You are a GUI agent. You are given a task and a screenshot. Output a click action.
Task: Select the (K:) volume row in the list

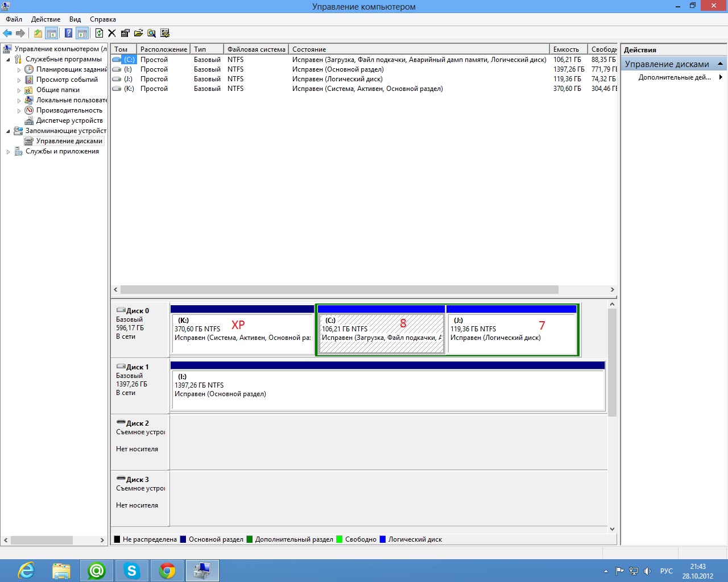tap(364, 89)
